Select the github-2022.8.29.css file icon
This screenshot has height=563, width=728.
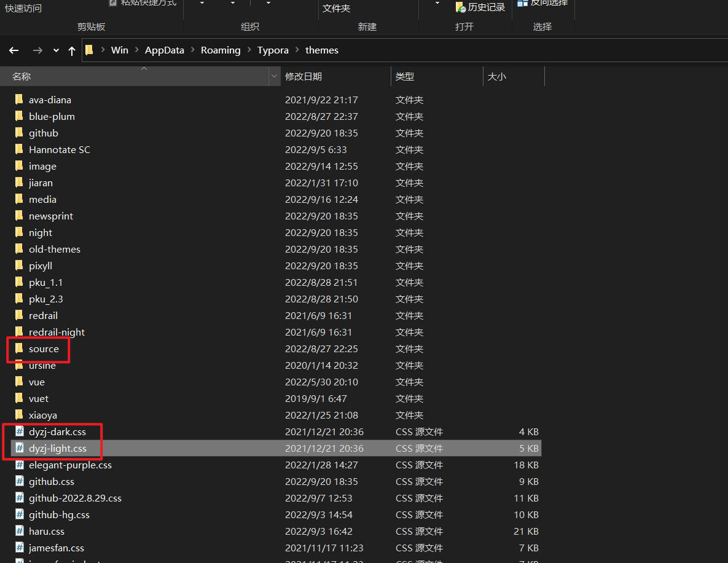click(20, 498)
